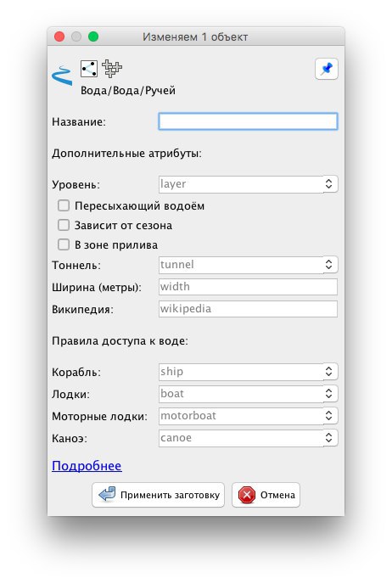Open the Подробнее link
Viewport: 392px width, 584px height.
coord(87,466)
